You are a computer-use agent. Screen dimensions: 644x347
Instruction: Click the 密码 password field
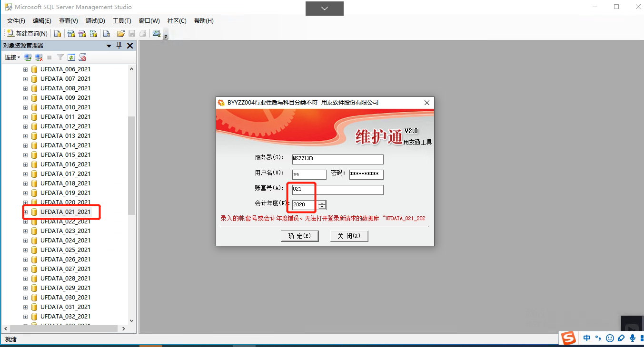click(366, 174)
